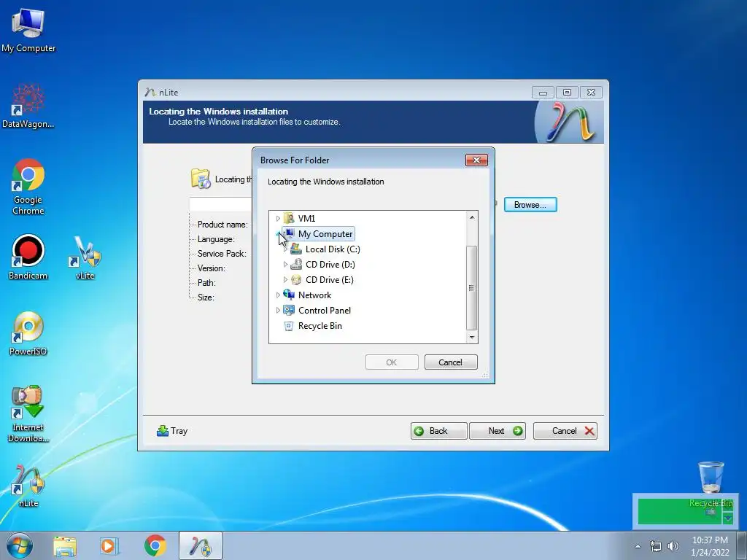Screen dimensions: 747x560
Task: Expand the Control Panel tree node
Action: pos(278,311)
